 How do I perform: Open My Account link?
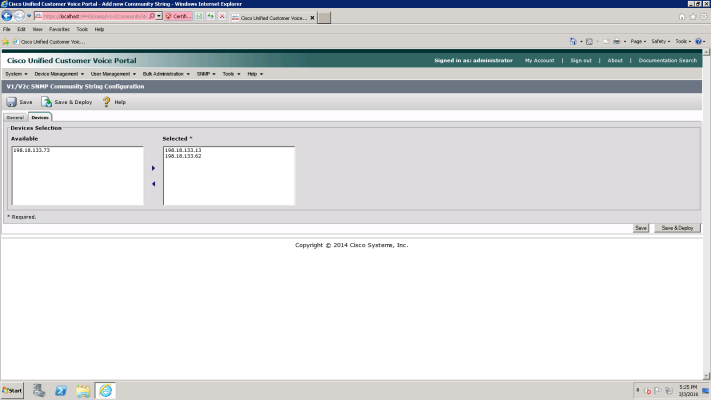coord(539,60)
